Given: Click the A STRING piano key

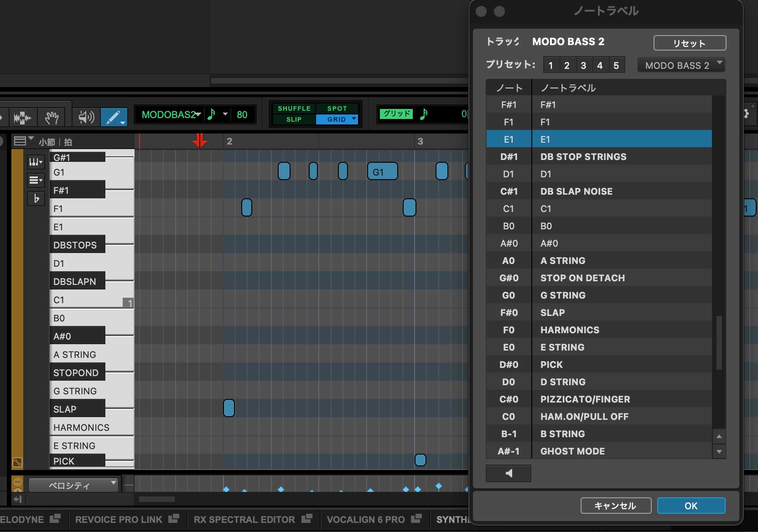Looking at the screenshot, I should click(x=91, y=354).
